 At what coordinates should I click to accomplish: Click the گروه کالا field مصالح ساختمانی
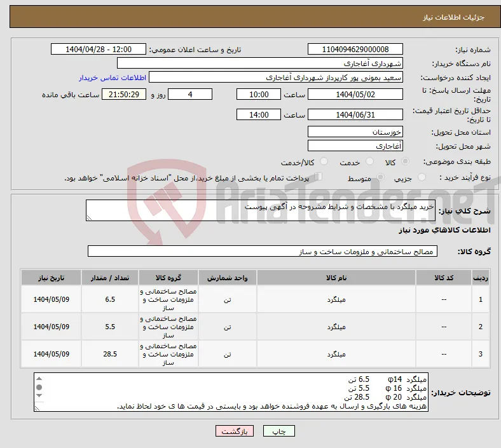pos(263,251)
